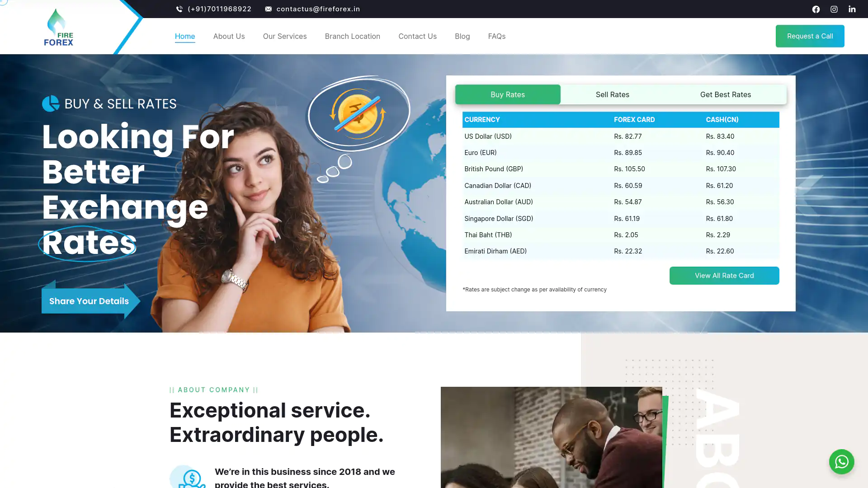Image resolution: width=868 pixels, height=488 pixels.
Task: Go to the About Us page
Action: point(229,36)
